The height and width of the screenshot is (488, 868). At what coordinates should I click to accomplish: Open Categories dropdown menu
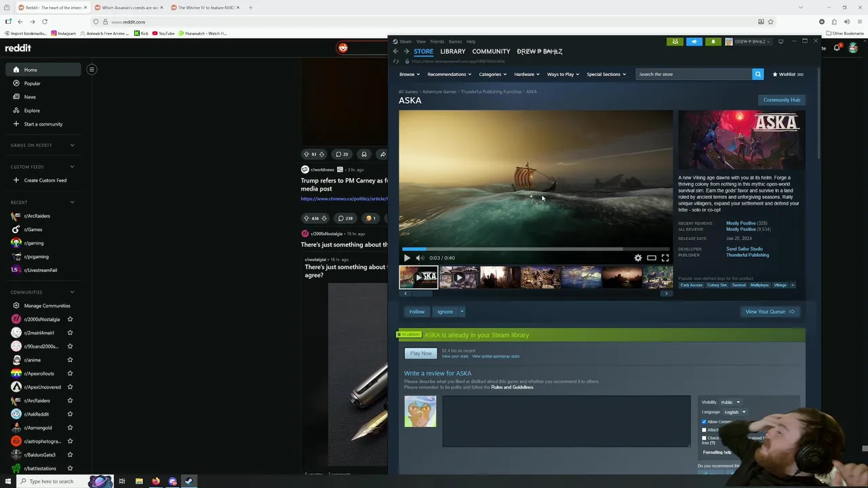493,74
